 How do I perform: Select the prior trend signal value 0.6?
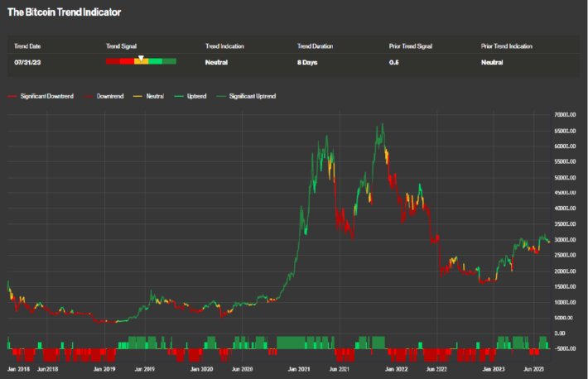coord(393,62)
